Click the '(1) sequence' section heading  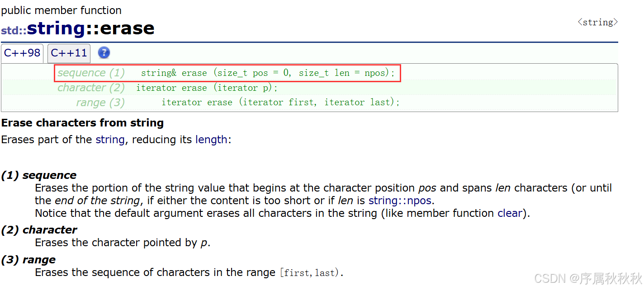point(39,175)
